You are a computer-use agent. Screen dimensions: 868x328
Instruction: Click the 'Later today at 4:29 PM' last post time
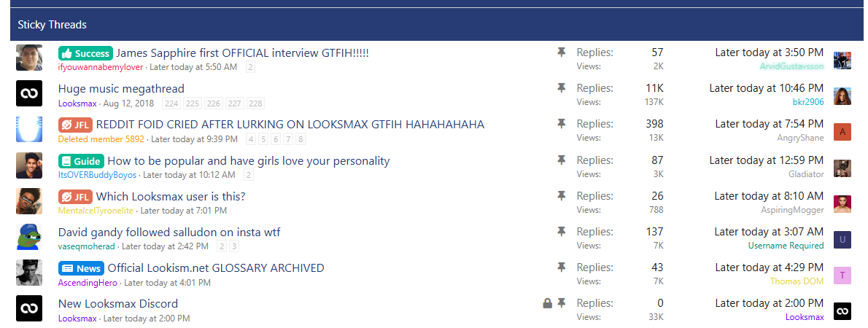[x=769, y=268]
